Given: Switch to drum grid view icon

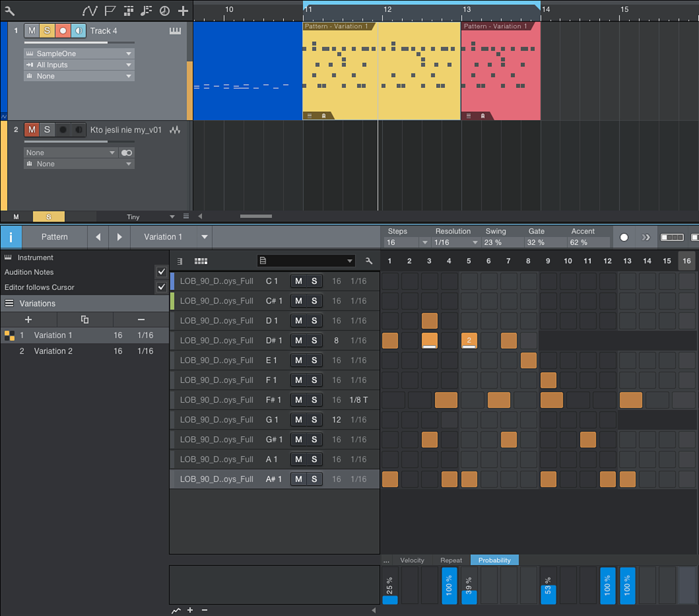Looking at the screenshot, I should point(201,261).
